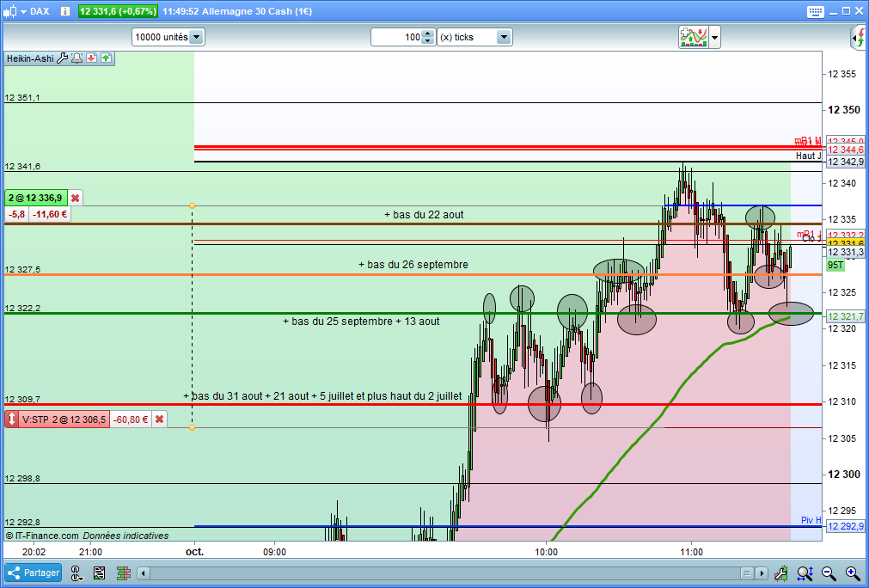Click the Piv H 12 292,9 axis tag
This screenshot has height=588, width=869.
pos(845,526)
